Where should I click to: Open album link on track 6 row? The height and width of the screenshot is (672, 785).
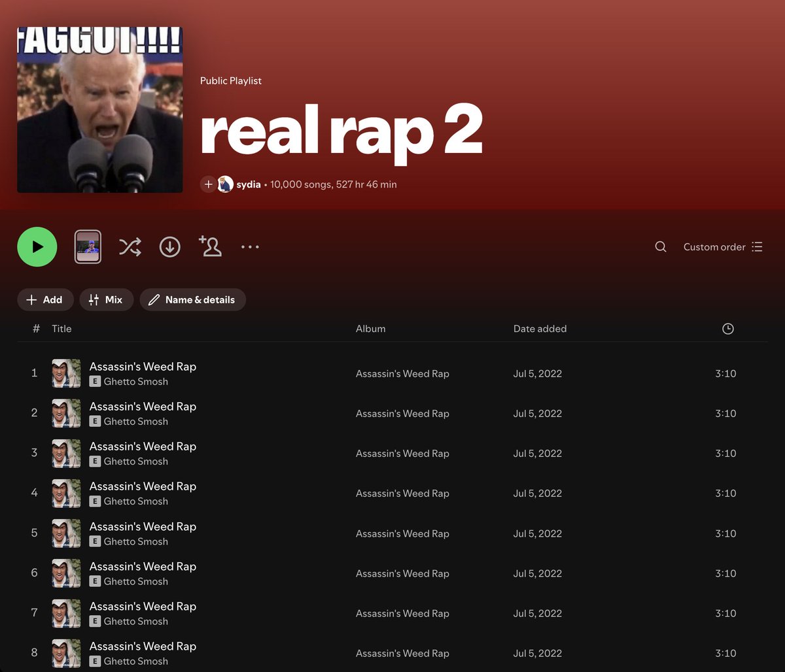pos(402,573)
